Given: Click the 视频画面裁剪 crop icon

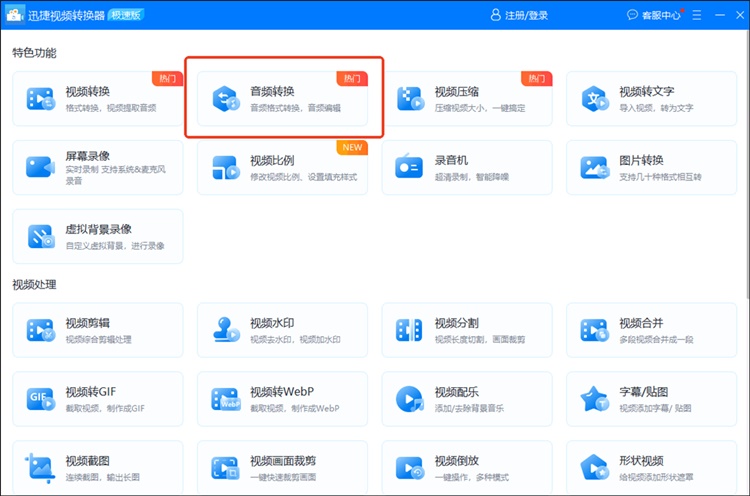Looking at the screenshot, I should [x=225, y=468].
